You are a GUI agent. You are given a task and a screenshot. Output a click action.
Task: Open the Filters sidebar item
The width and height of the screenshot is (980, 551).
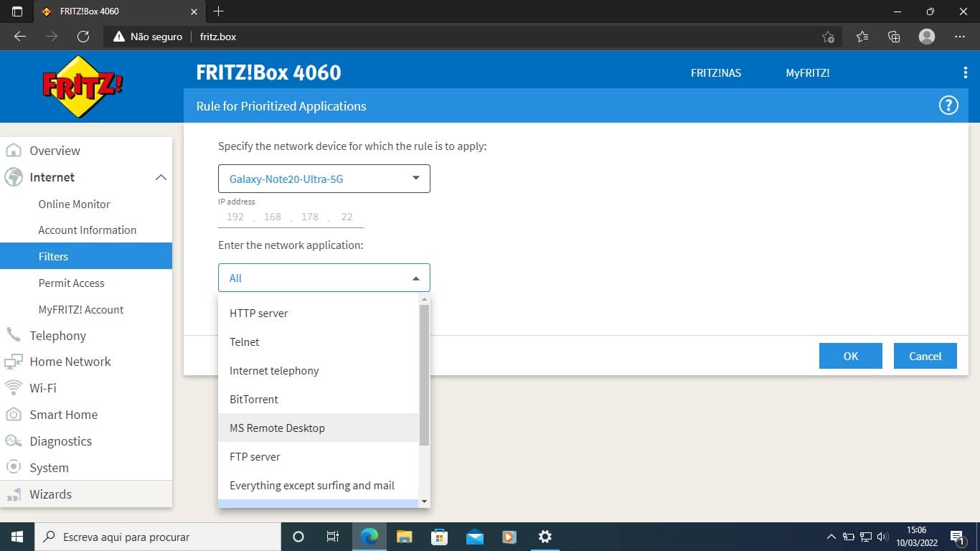[x=86, y=256]
